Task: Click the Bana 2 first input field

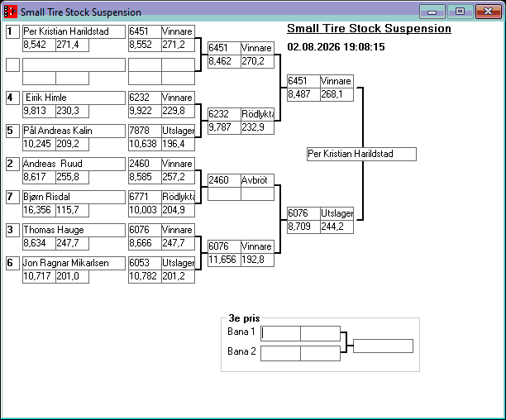Action: point(280,353)
